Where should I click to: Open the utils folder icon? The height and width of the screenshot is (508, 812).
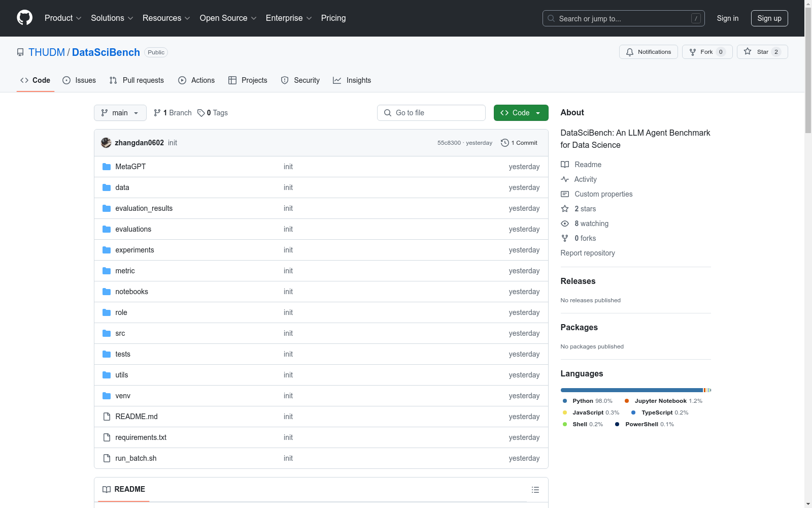107,375
